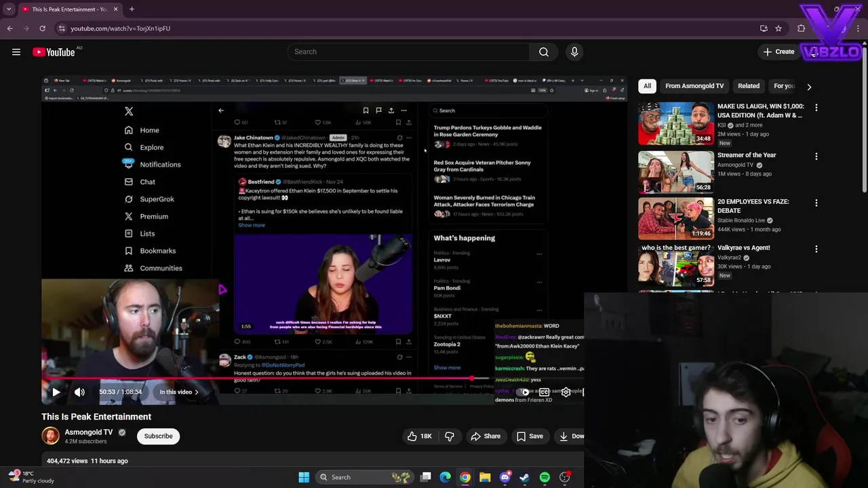Select the 'All' filter chip
The width and height of the screenshot is (868, 488).
(x=647, y=86)
